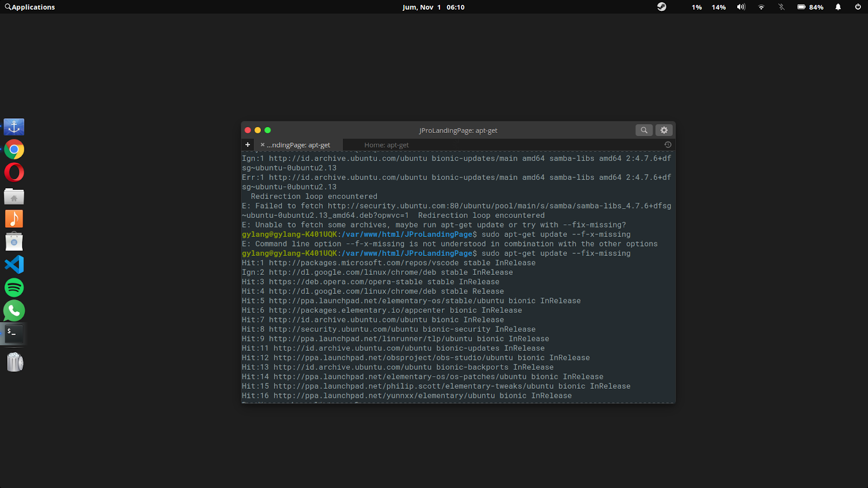Open WhatsApp from the dock
Screen dimensions: 868x488
[x=14, y=311]
